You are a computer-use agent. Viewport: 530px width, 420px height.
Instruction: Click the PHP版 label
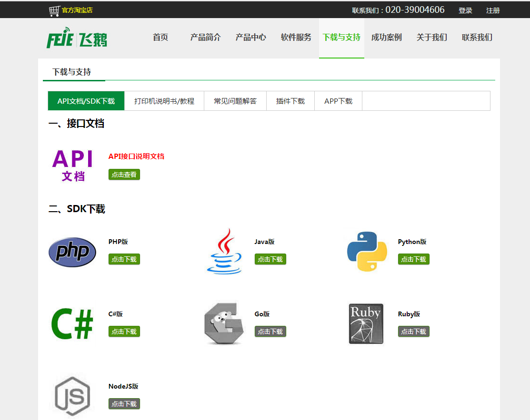pyautogui.click(x=118, y=242)
